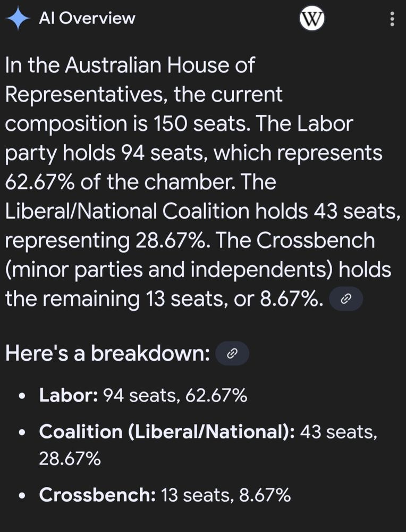Click "28.67%" on the Coalition bullet's second line
The width and height of the screenshot is (406, 532).
[x=70, y=459]
